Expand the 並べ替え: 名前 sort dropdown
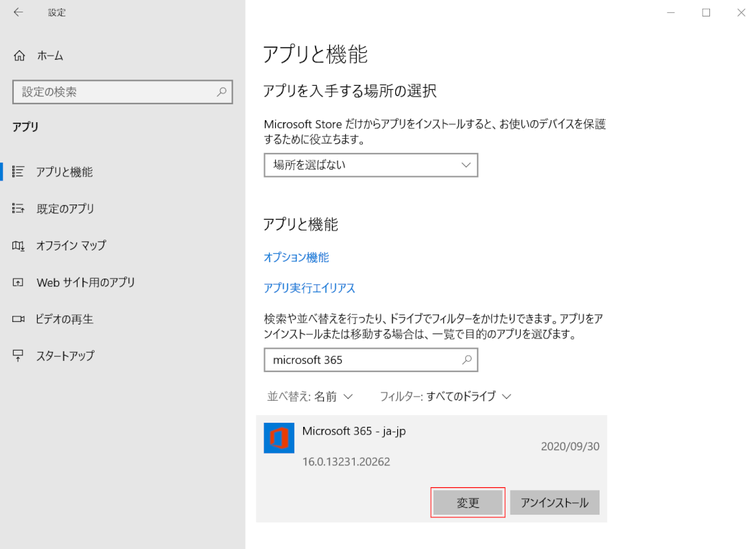The image size is (756, 549). click(x=309, y=396)
